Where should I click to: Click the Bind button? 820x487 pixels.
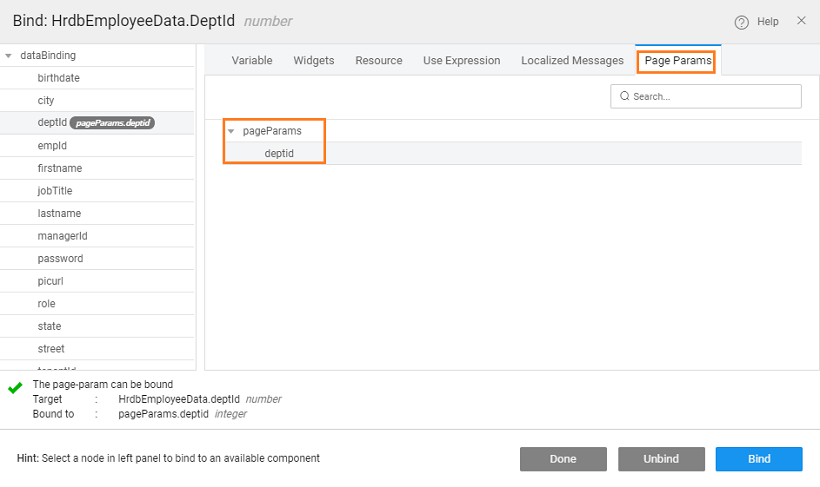click(759, 459)
